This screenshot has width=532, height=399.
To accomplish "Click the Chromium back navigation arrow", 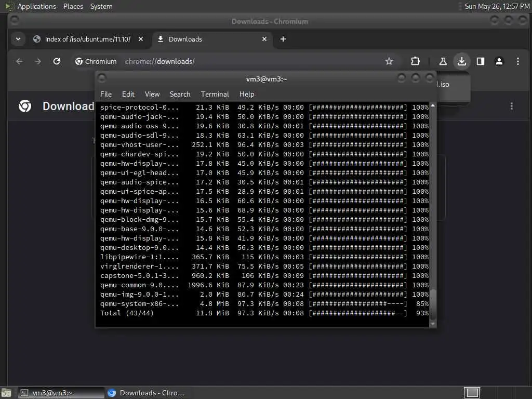I will click(x=19, y=61).
